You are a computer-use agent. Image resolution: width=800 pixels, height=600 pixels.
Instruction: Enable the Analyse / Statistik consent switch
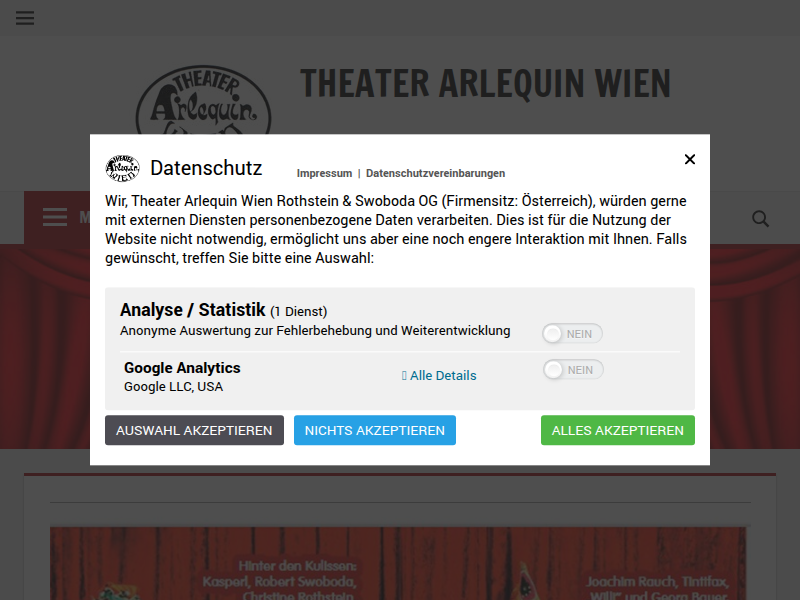571,333
